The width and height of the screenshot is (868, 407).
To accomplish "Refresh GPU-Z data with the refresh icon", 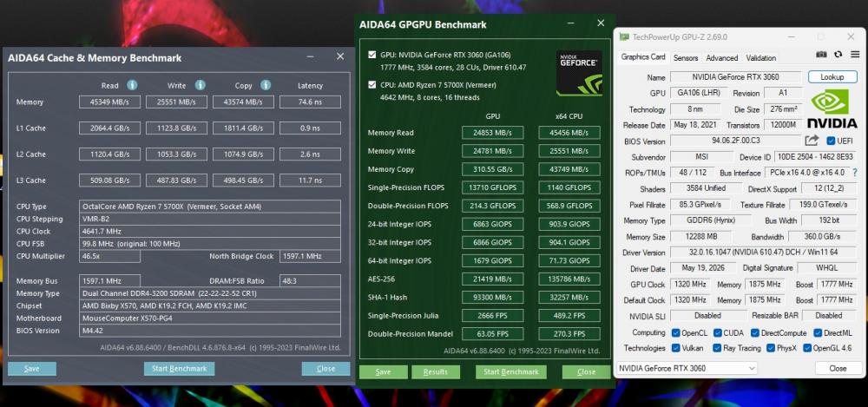I will pyautogui.click(x=838, y=55).
